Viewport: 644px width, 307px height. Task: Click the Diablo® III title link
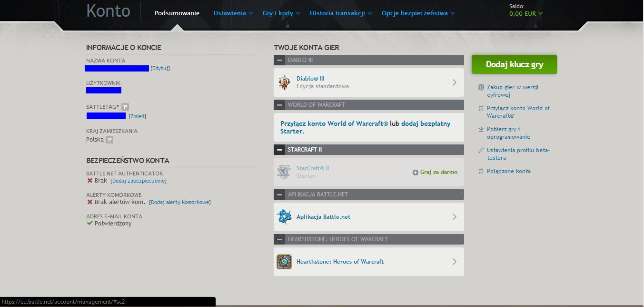(310, 79)
